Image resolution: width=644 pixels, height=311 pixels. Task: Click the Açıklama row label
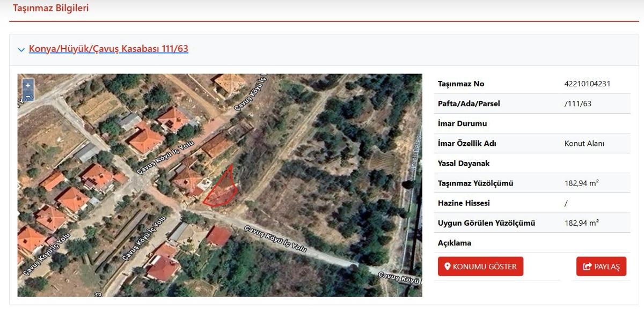[454, 243]
